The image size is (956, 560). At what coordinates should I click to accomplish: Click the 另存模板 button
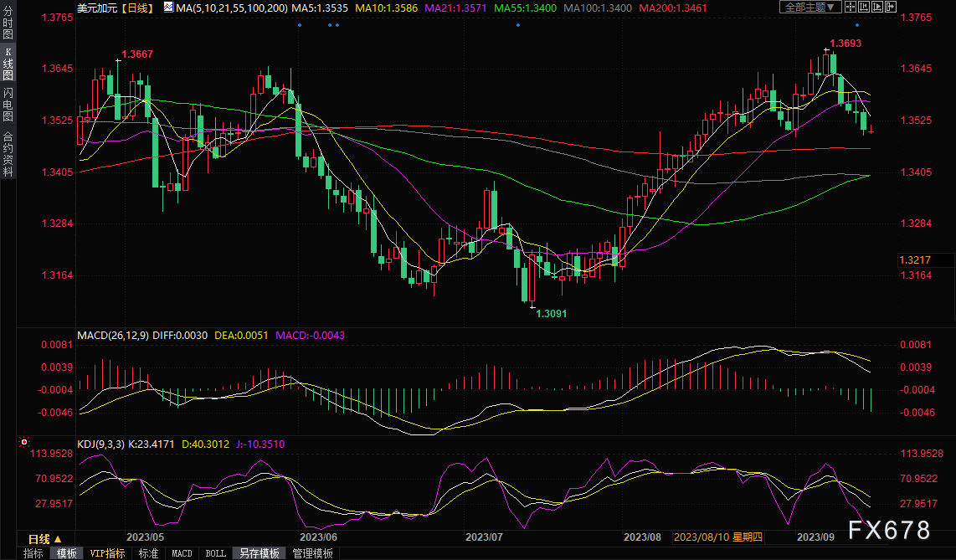pos(260,553)
